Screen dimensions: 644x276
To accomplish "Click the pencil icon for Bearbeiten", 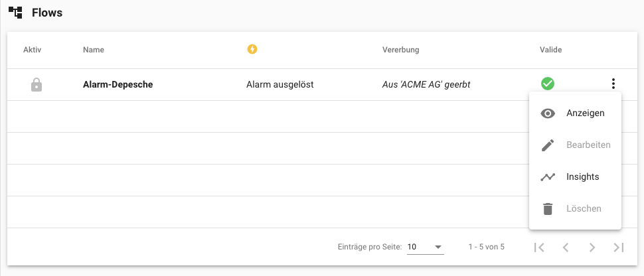I will point(548,145).
